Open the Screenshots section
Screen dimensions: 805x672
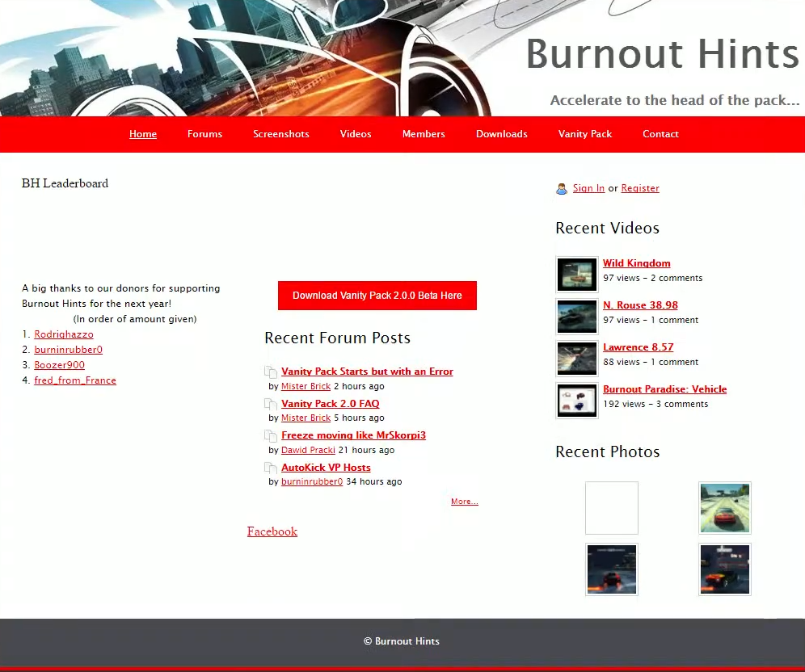280,134
